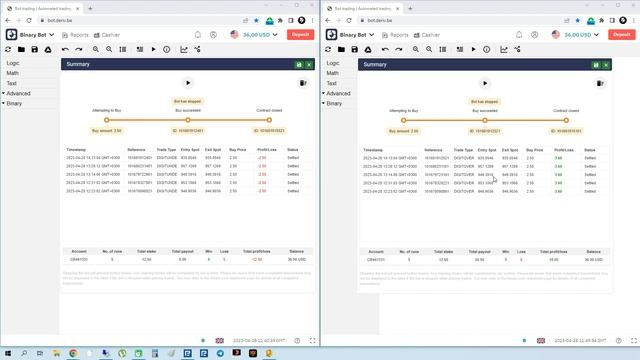Reset blocks icon in right window toolbar
Viewport: 640px width, 360px height.
coord(328,49)
